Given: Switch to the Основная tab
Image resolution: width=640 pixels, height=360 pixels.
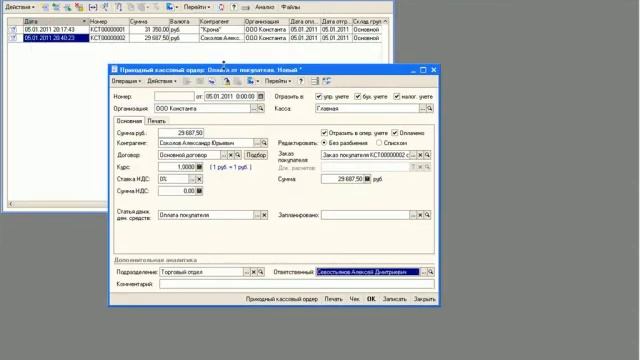Looking at the screenshot, I should [x=129, y=121].
